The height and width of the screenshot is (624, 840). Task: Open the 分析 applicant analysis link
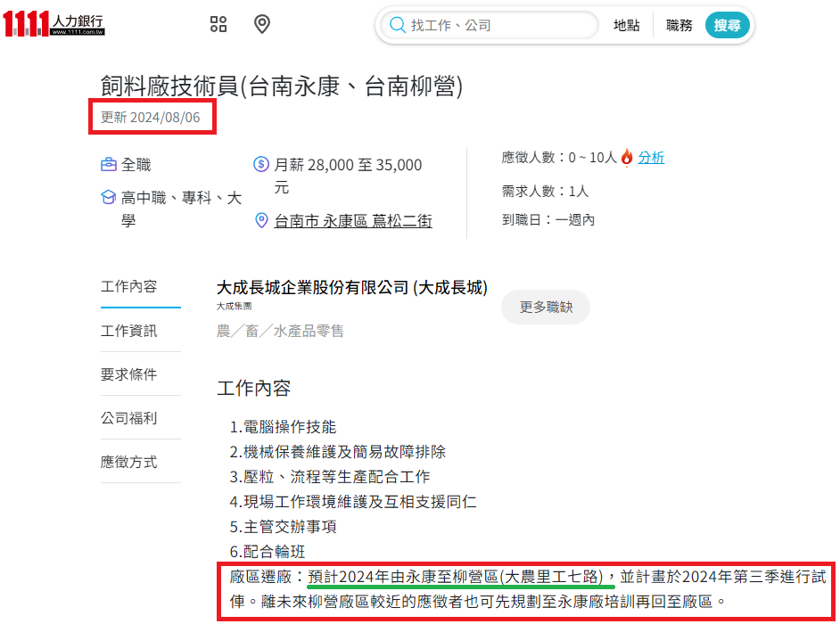651,158
